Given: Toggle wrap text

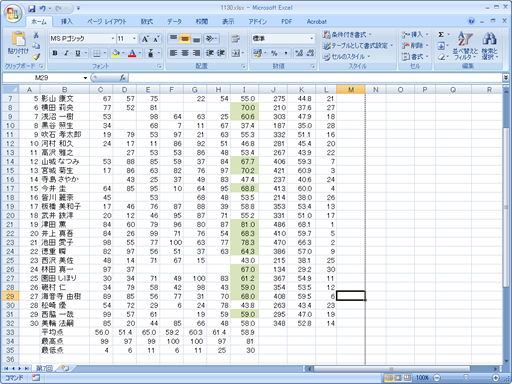Looking at the screenshot, I should tap(236, 39).
